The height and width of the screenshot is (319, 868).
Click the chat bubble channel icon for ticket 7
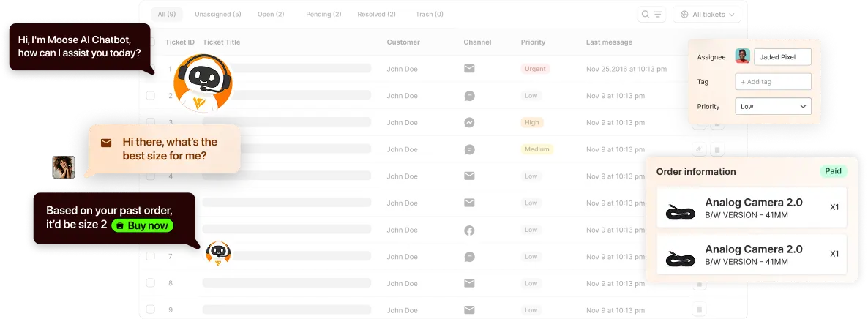point(469,257)
